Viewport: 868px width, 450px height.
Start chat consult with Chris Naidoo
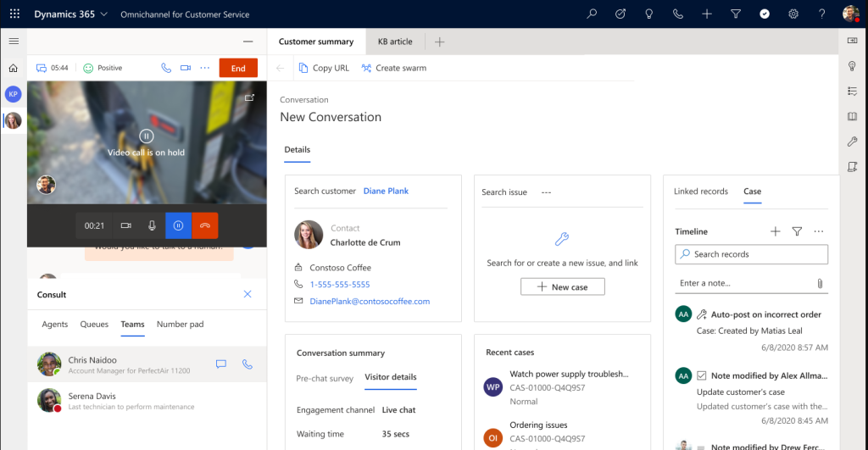click(x=221, y=364)
